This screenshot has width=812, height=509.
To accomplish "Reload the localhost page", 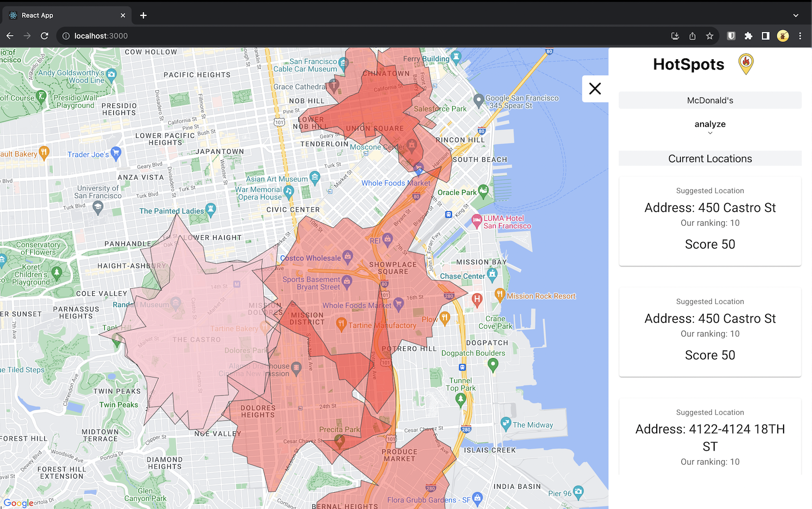I will pos(44,36).
